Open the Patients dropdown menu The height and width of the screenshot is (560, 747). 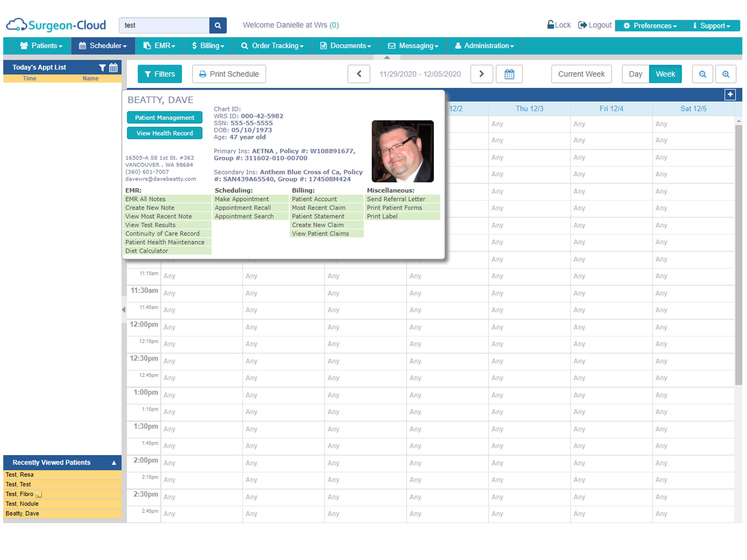(41, 46)
